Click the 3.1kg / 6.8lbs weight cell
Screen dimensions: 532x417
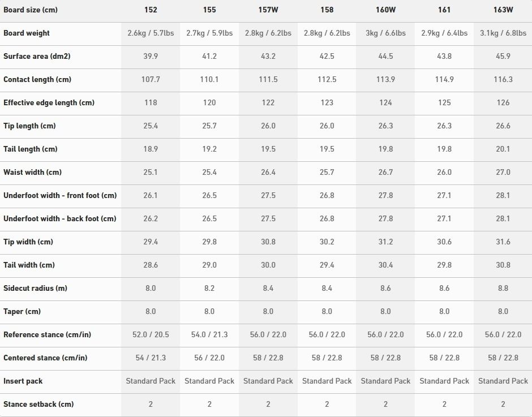(x=503, y=33)
